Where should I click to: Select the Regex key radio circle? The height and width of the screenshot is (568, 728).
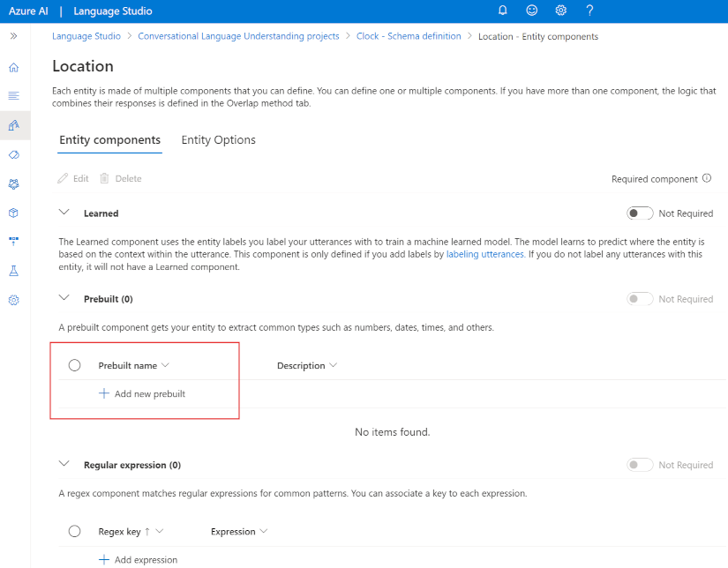coord(75,532)
